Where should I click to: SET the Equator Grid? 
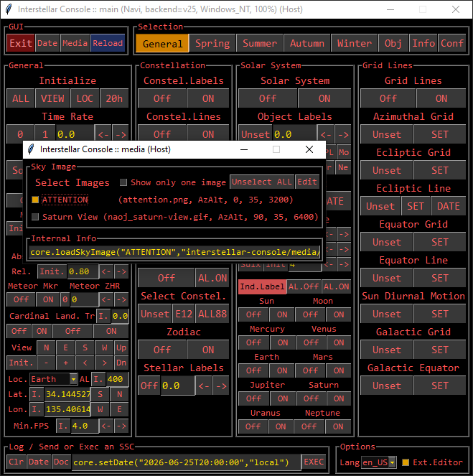tap(440, 242)
